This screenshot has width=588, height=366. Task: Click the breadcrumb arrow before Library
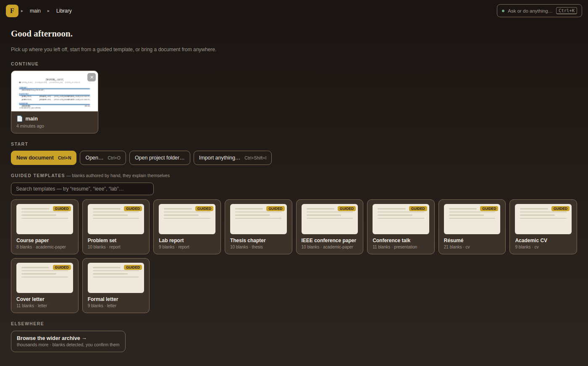click(49, 11)
